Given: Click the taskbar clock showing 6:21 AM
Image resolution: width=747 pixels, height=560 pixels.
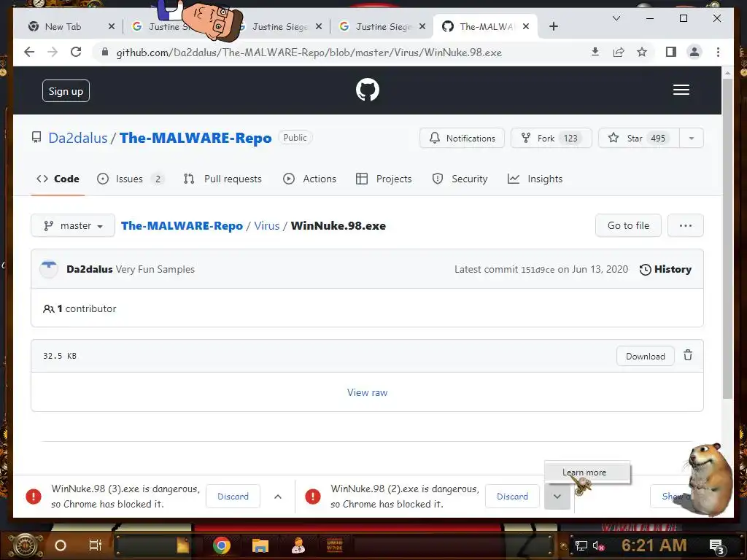Looking at the screenshot, I should pos(654,545).
